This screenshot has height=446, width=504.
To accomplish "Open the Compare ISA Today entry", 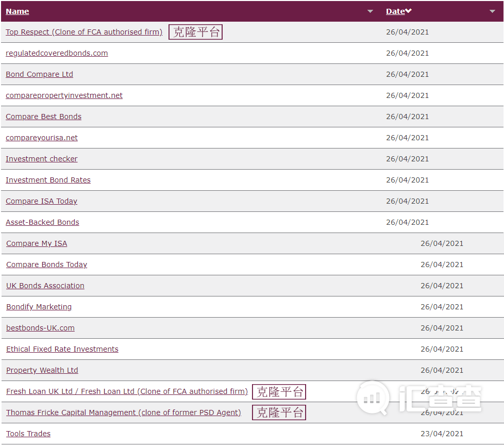I will 41,201.
